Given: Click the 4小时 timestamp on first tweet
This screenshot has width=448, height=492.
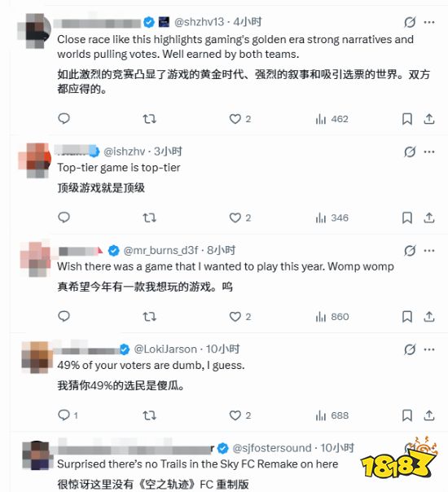Looking at the screenshot, I should (248, 22).
